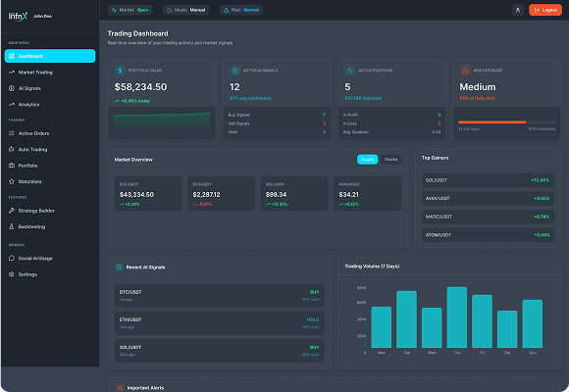Click the portfolio value sparkline chart

(x=162, y=121)
